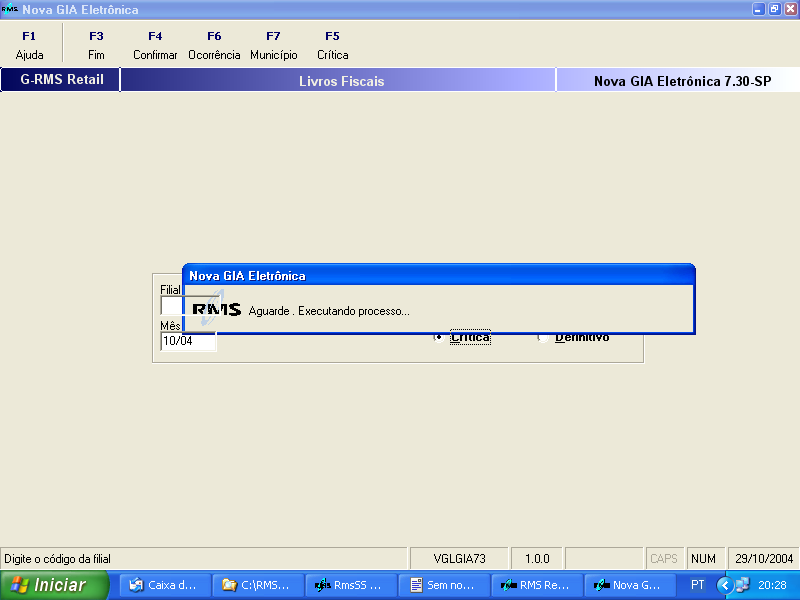Click the RMS logo in wait dialog
This screenshot has width=800, height=600.
coord(216,310)
